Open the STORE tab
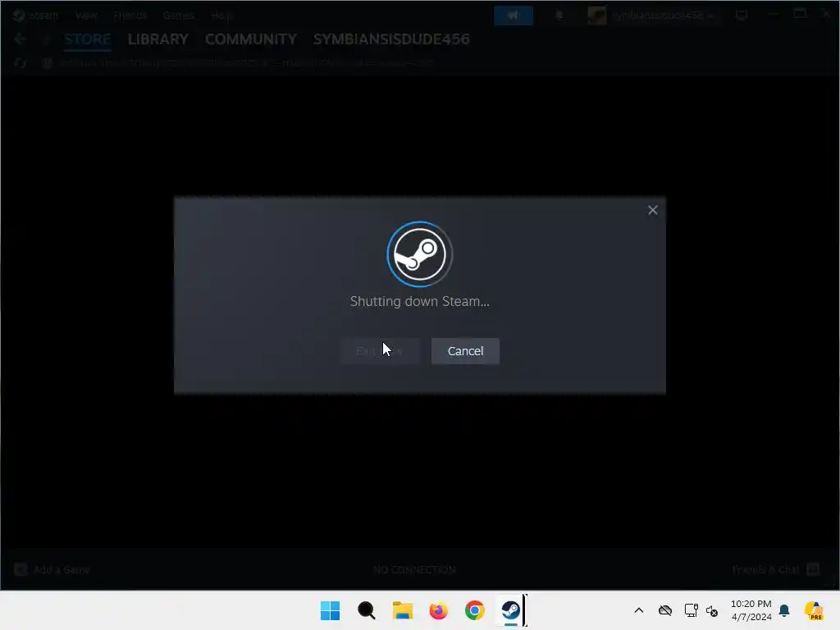840x630 pixels. click(87, 39)
